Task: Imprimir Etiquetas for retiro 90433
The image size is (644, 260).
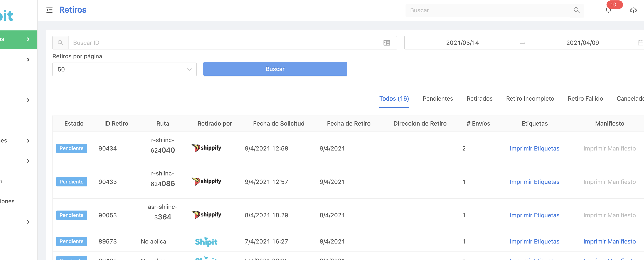Action: click(534, 182)
